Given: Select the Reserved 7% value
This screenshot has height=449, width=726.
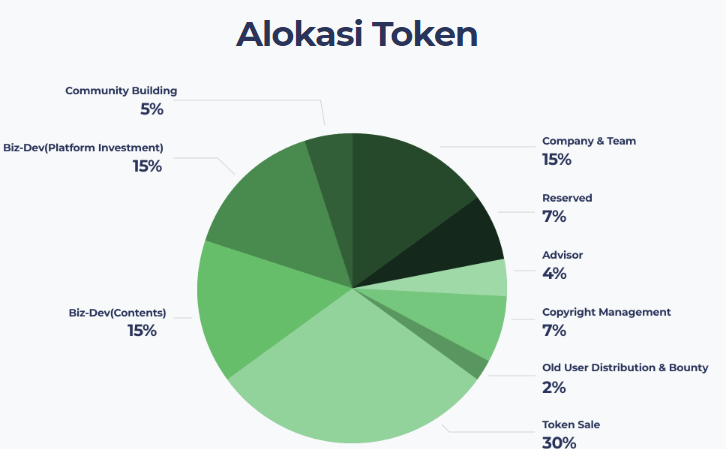Looking at the screenshot, I should point(554,217).
